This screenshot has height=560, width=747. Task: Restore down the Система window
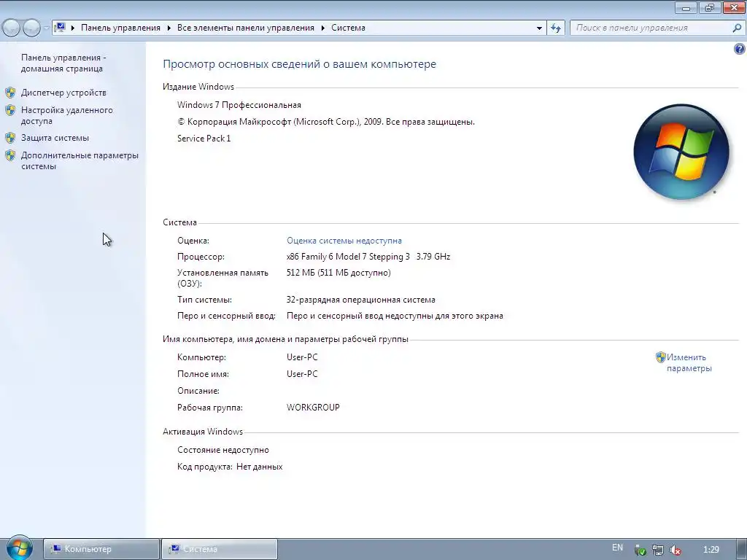coord(709,7)
